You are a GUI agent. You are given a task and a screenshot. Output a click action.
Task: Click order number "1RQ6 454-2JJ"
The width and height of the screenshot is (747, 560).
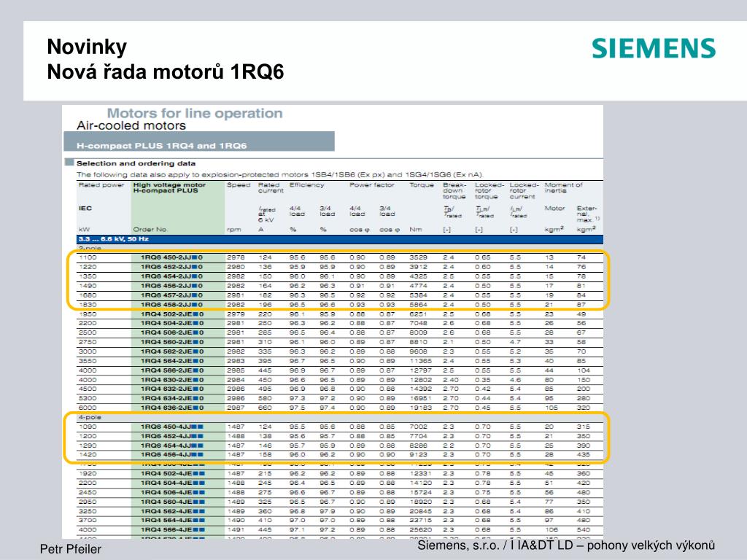tap(172, 276)
